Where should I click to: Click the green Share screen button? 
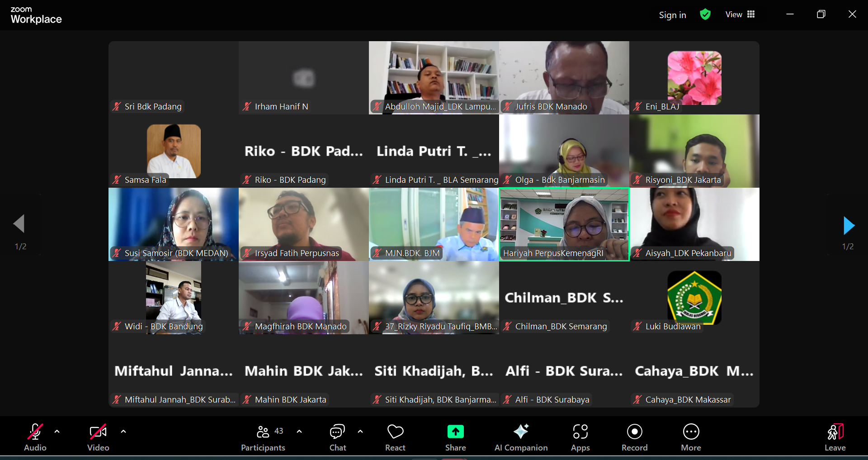tap(455, 437)
